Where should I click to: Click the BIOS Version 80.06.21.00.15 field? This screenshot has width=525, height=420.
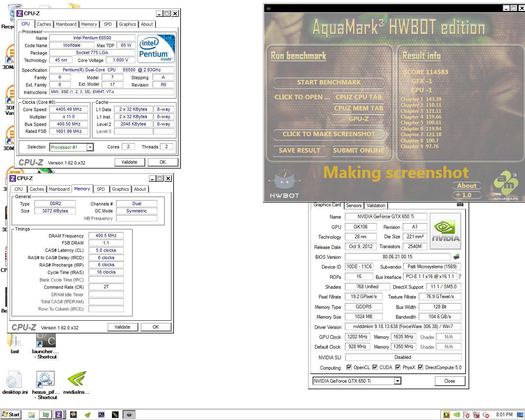(397, 257)
